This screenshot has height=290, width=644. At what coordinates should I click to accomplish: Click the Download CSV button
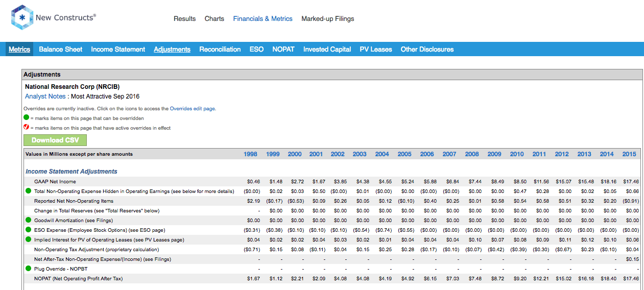click(55, 140)
